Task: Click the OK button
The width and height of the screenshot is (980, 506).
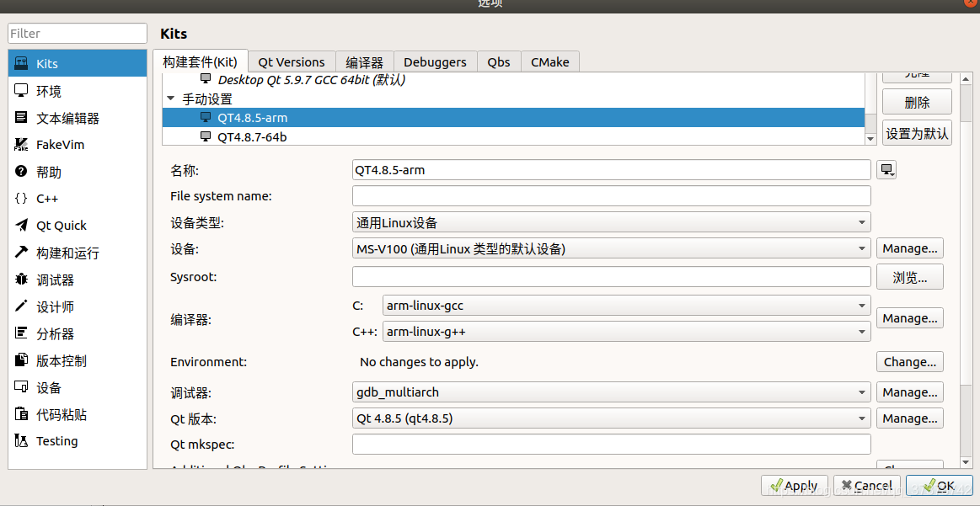Action: pos(939,486)
